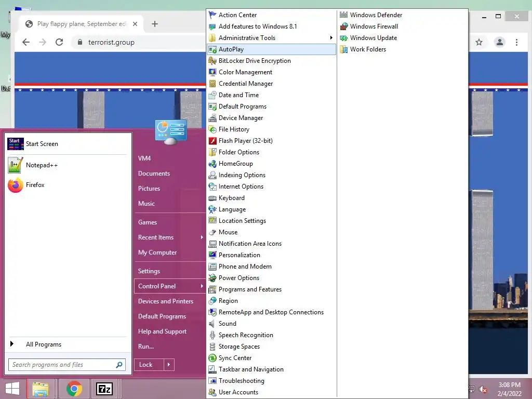Bookmark page with the star icon

(478, 42)
